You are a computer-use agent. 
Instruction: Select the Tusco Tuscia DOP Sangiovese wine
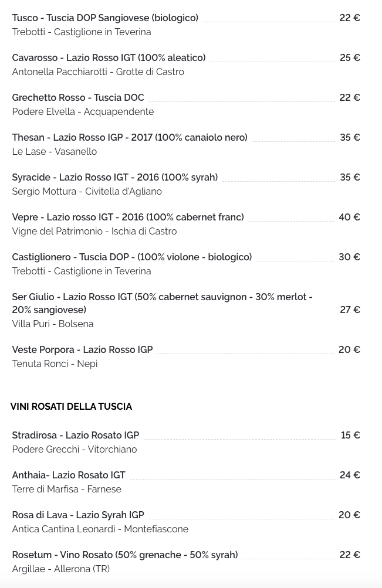click(105, 18)
